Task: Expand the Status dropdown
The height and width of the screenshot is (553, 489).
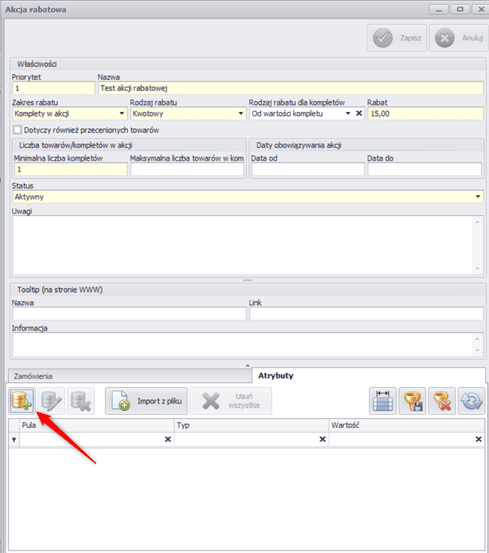Action: (478, 196)
